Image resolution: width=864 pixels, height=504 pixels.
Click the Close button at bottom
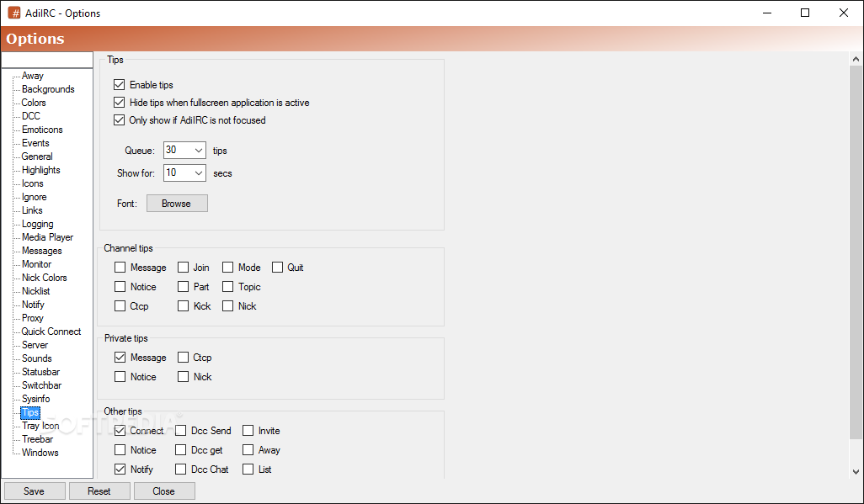pyautogui.click(x=164, y=491)
